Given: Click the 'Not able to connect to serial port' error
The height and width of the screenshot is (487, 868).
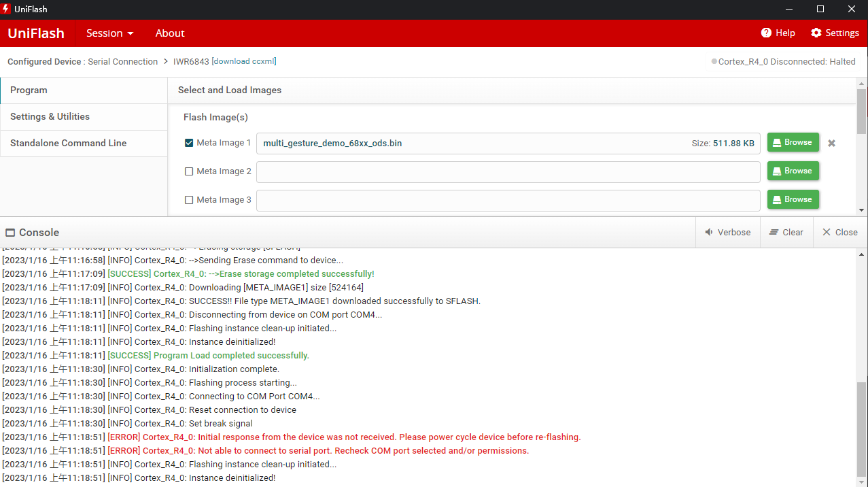Looking at the screenshot, I should pos(266,451).
